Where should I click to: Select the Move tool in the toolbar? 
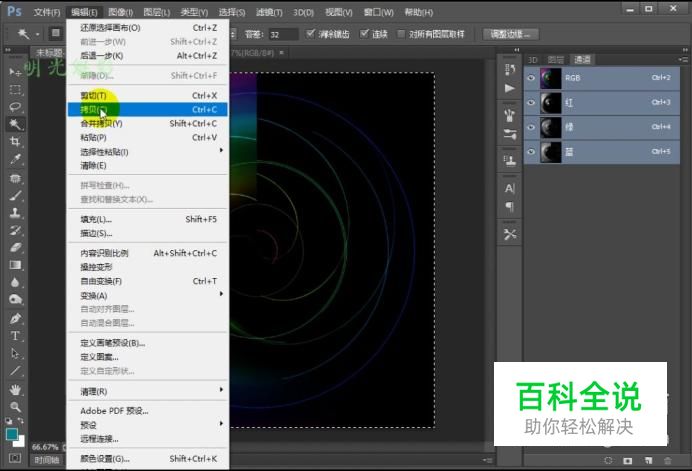(15, 72)
